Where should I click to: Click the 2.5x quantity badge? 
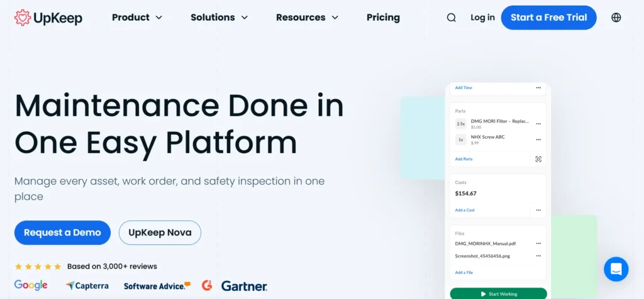(x=461, y=124)
